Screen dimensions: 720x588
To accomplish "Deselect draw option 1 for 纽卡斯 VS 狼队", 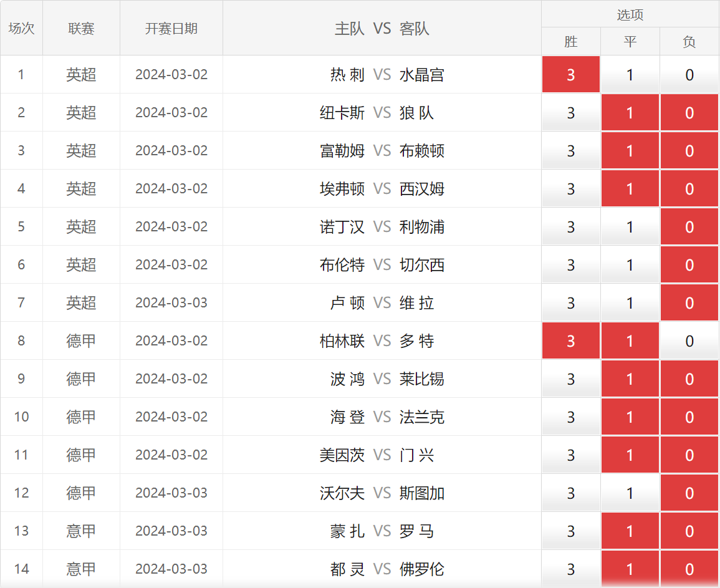I will pos(630,112).
